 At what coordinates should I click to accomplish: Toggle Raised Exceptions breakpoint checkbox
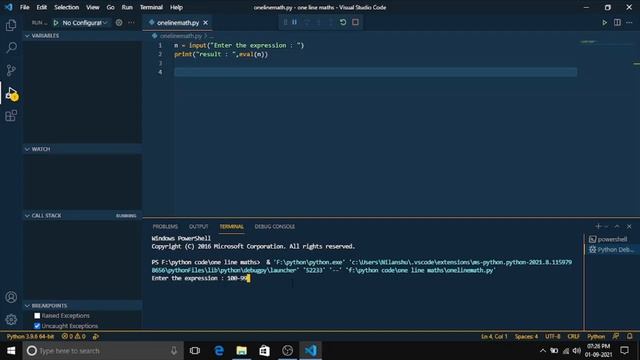[x=37, y=316]
